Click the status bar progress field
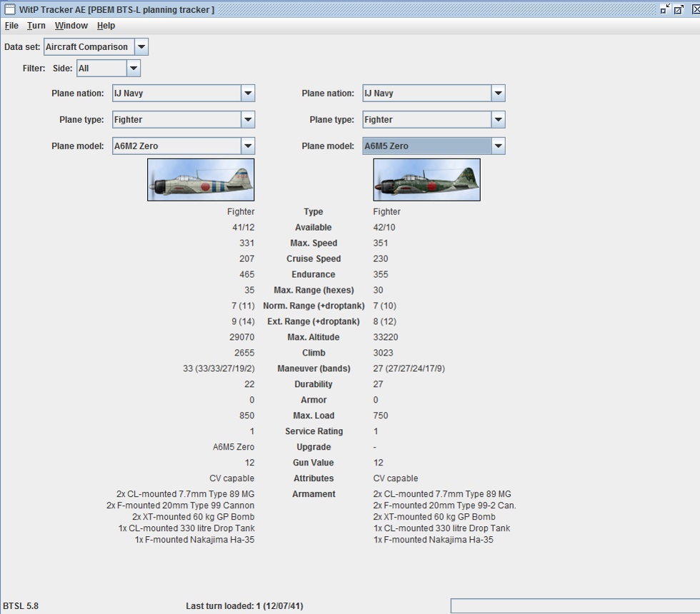 point(575,606)
